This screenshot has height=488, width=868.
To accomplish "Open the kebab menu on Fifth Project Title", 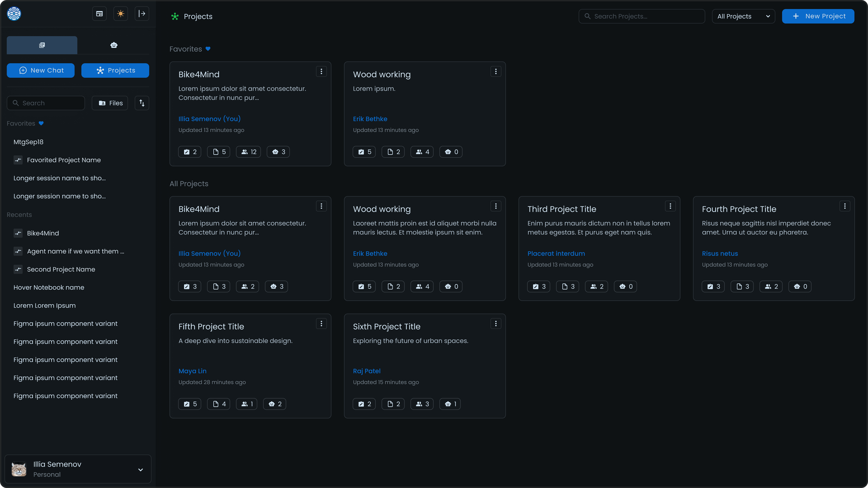I will tap(321, 324).
